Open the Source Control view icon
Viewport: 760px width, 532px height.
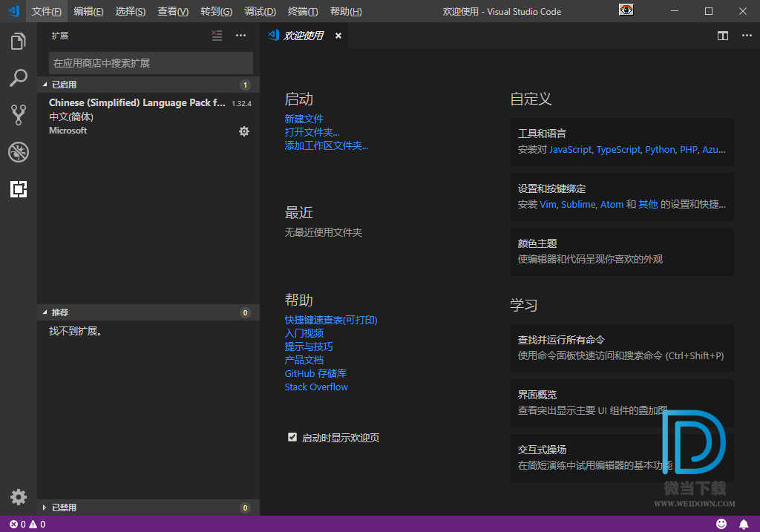[x=19, y=115]
